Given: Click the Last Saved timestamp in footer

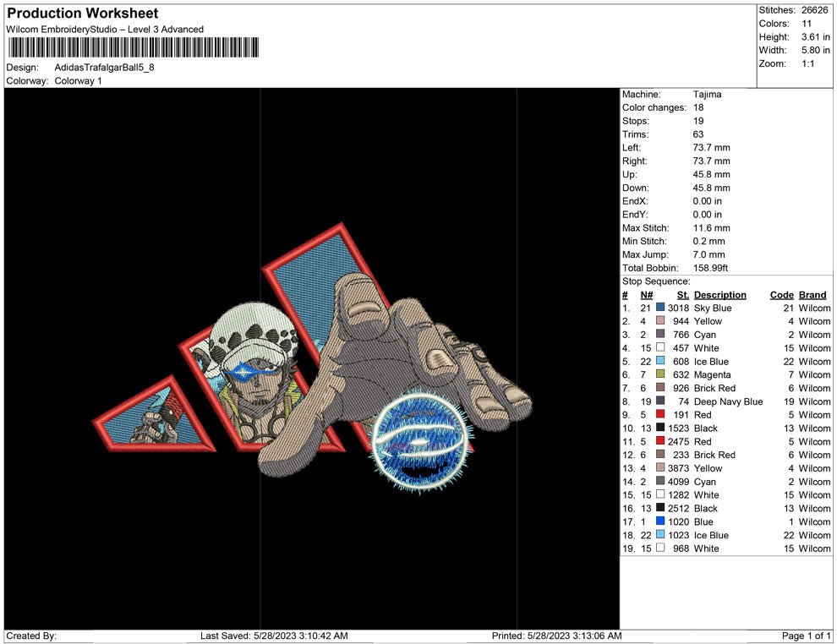Looking at the screenshot, I should pyautogui.click(x=275, y=636).
